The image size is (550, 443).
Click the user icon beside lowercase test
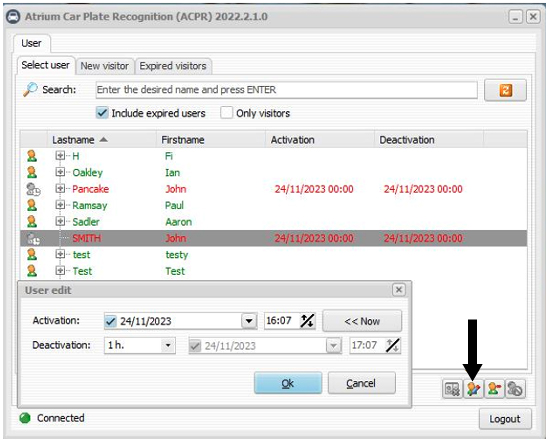point(32,255)
